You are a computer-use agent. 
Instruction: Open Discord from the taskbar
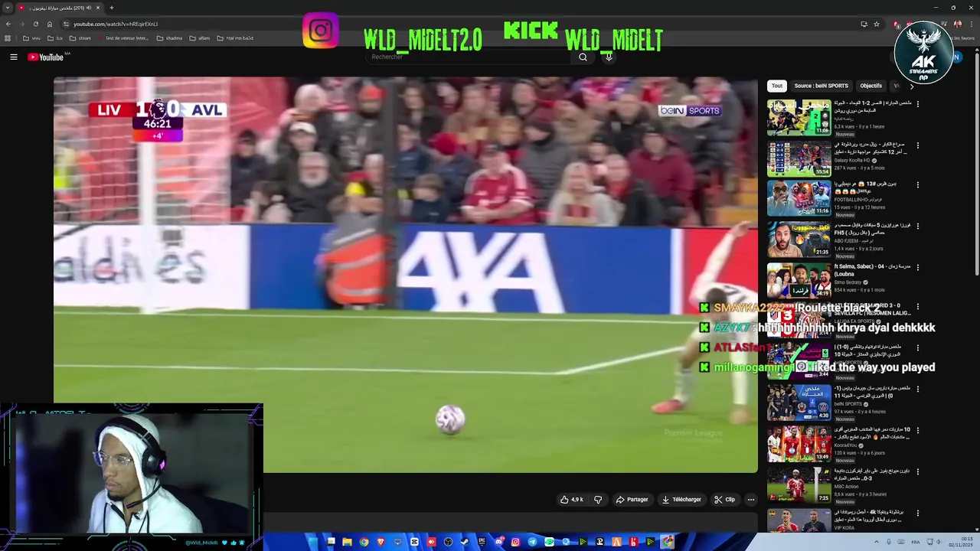click(500, 542)
